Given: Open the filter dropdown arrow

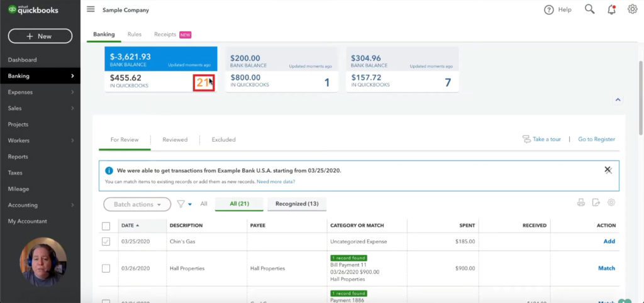Looking at the screenshot, I should [190, 204].
